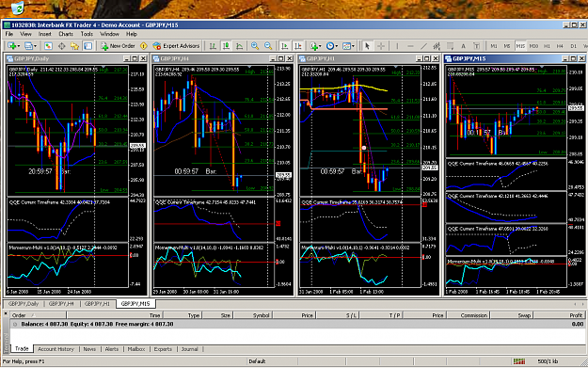
Task: Click the zoom out magnifier icon
Action: 268,46
